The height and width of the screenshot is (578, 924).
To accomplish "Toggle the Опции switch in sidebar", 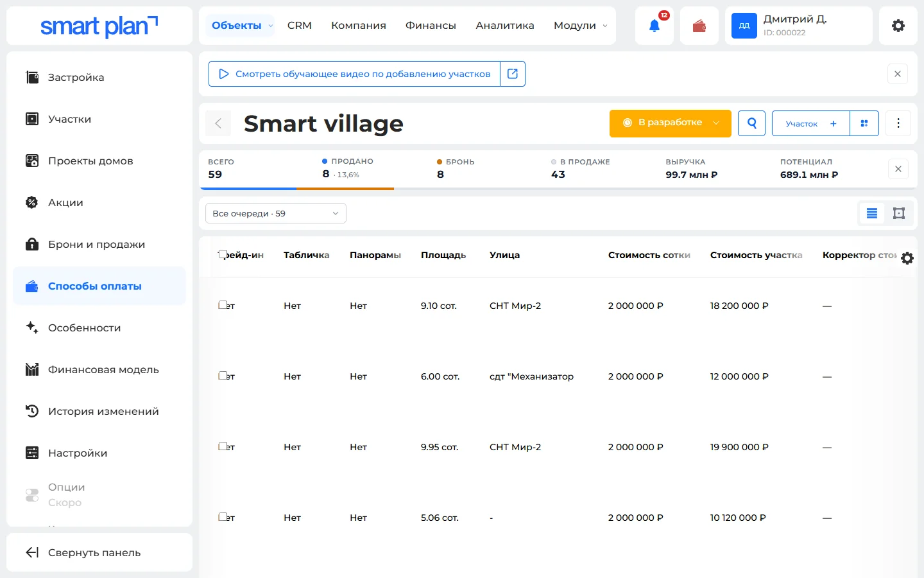I will point(32,495).
